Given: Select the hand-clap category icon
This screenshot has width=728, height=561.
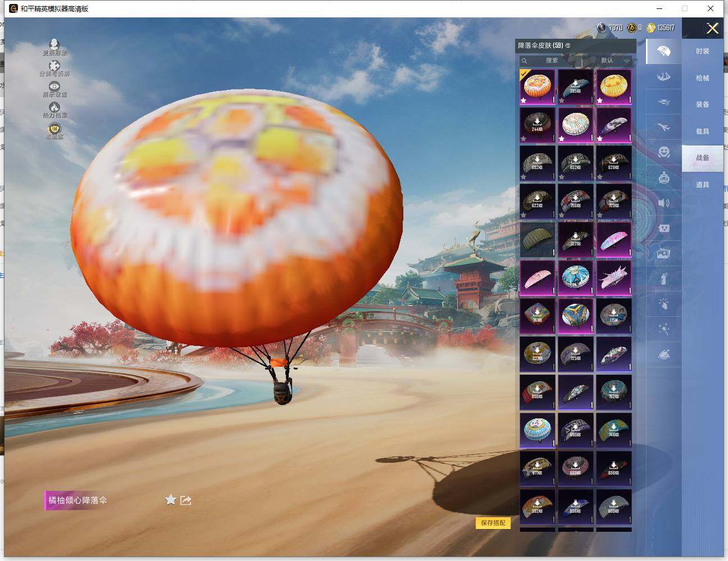Looking at the screenshot, I should pyautogui.click(x=663, y=304).
